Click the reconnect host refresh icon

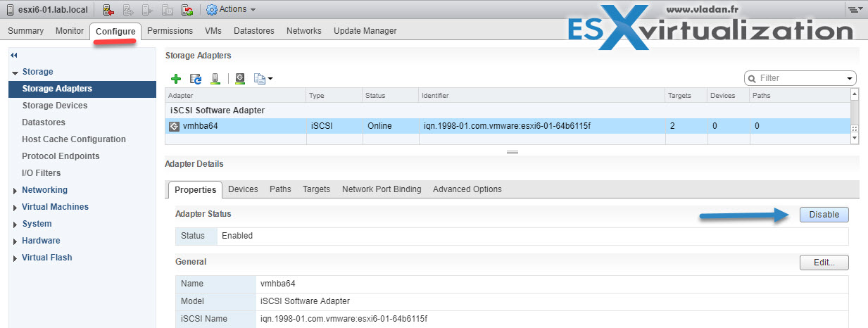tap(187, 10)
